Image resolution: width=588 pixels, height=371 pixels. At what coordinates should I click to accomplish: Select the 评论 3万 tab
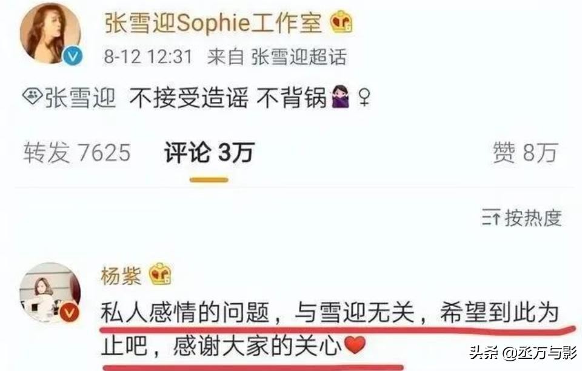pyautogui.click(x=209, y=152)
